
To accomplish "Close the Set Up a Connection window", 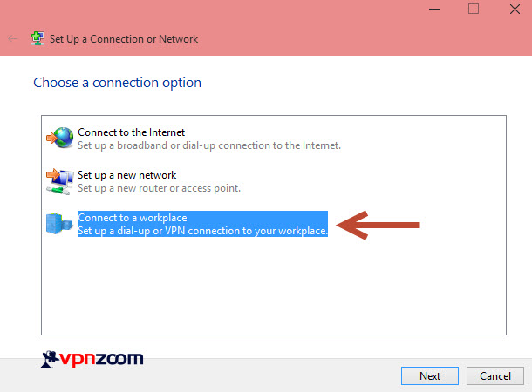I will tap(515, 10).
